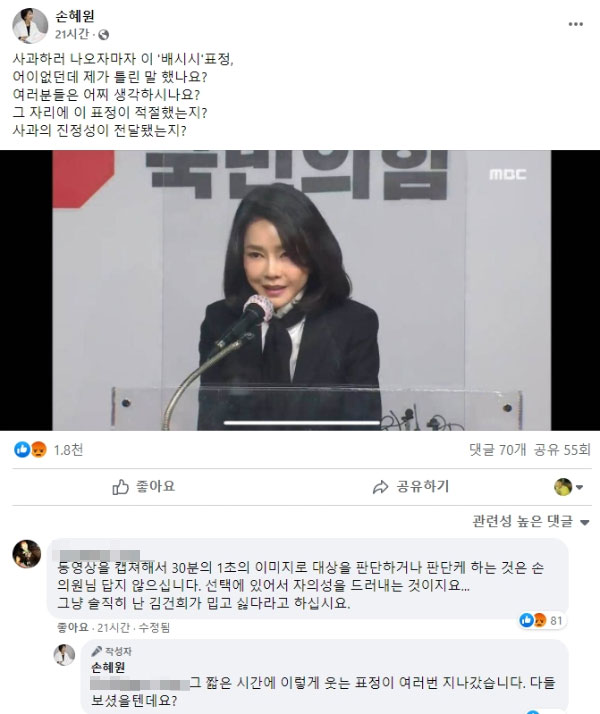The height and width of the screenshot is (714, 600).
Task: Click 좋아요 under the first comment
Action: 72,627
